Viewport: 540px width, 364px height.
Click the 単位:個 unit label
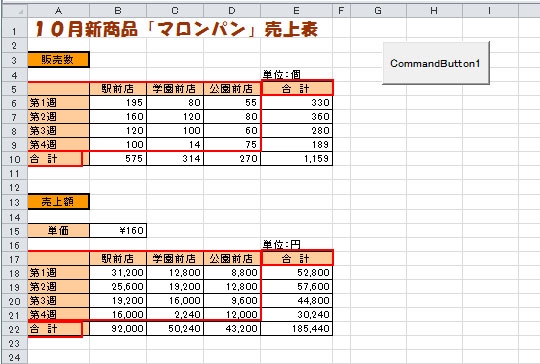click(281, 74)
